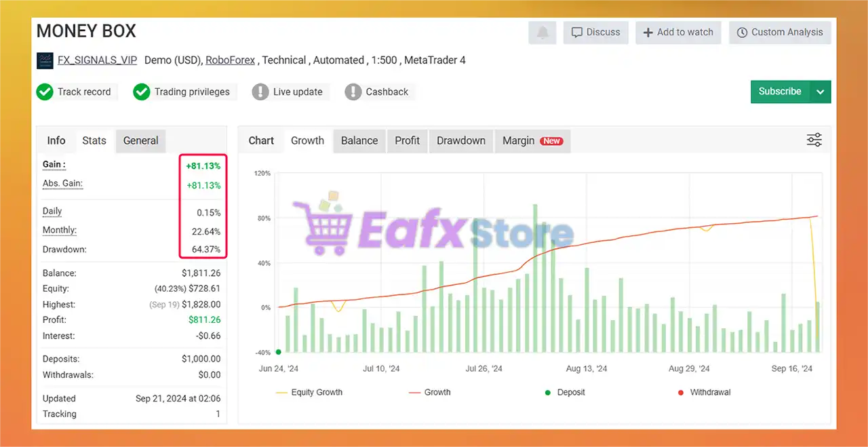Add system to watch list

[x=678, y=33]
